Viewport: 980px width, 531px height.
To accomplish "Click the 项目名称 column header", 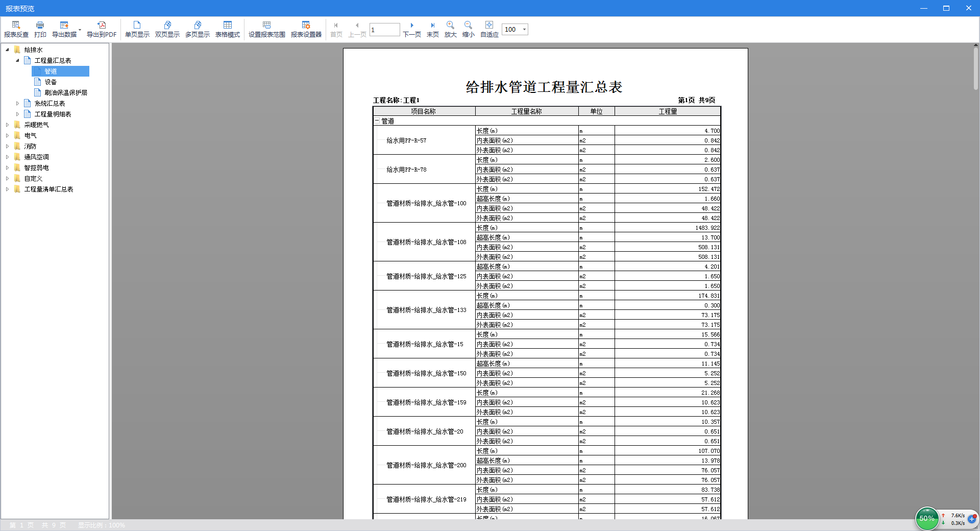I will point(424,111).
